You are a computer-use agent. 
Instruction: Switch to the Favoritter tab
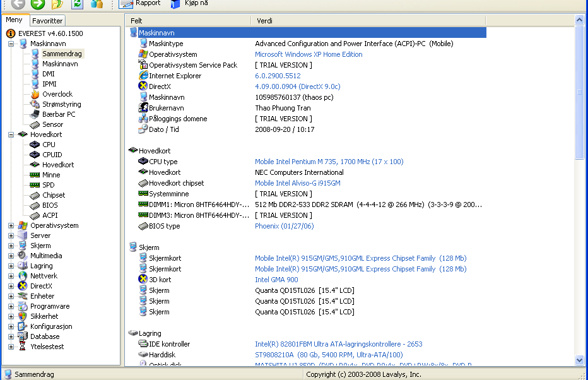[48, 21]
